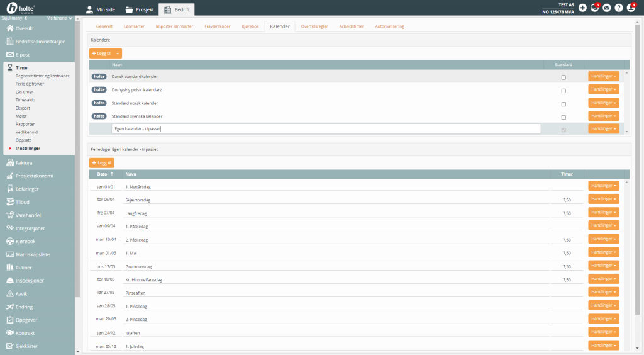Image resolution: width=644 pixels, height=355 pixels.
Task: Enable Standard checkbox for Standard svenska kalender
Action: click(563, 117)
